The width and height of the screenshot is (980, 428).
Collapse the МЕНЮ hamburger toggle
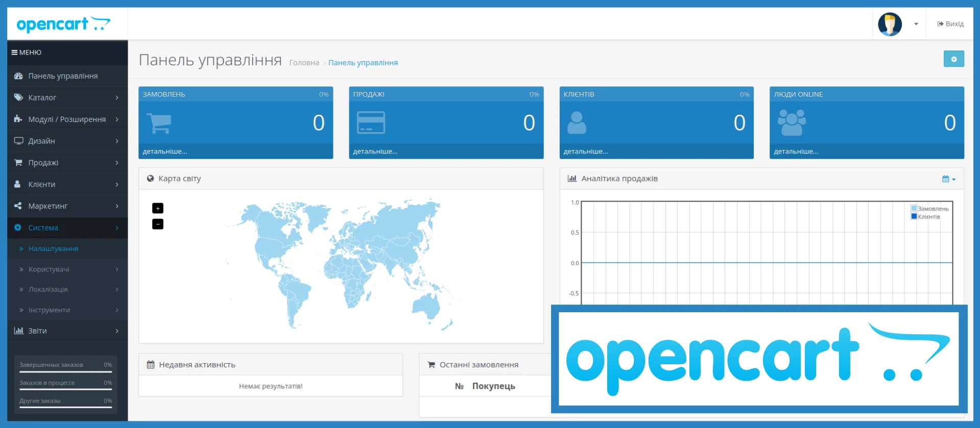click(x=27, y=53)
